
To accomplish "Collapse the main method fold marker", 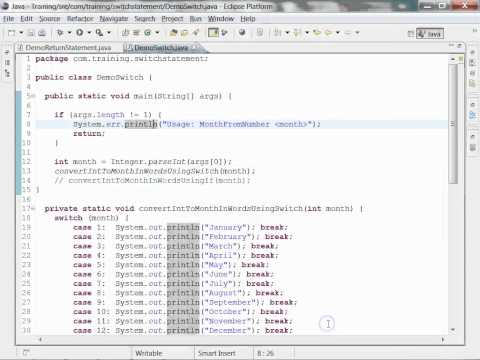I will click(x=33, y=96).
